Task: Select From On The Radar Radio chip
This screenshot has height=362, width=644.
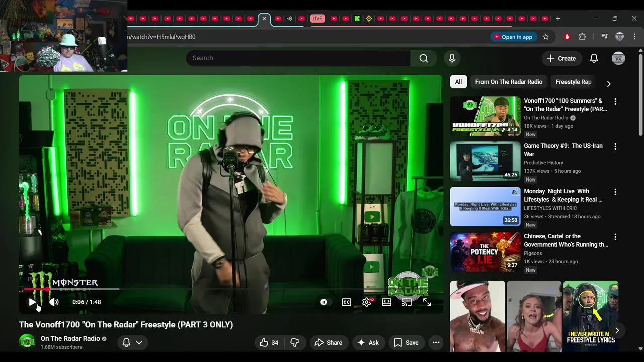Action: coord(509,82)
